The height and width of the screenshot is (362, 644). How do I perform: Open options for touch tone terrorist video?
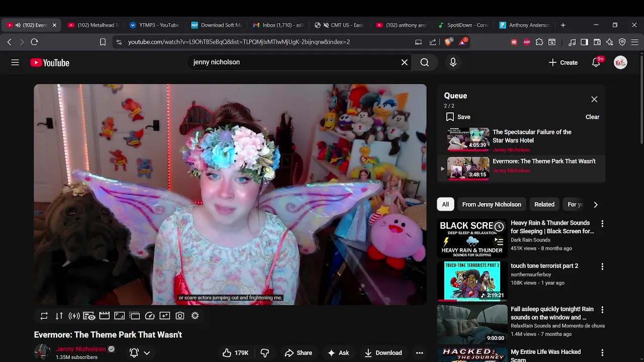(x=602, y=266)
